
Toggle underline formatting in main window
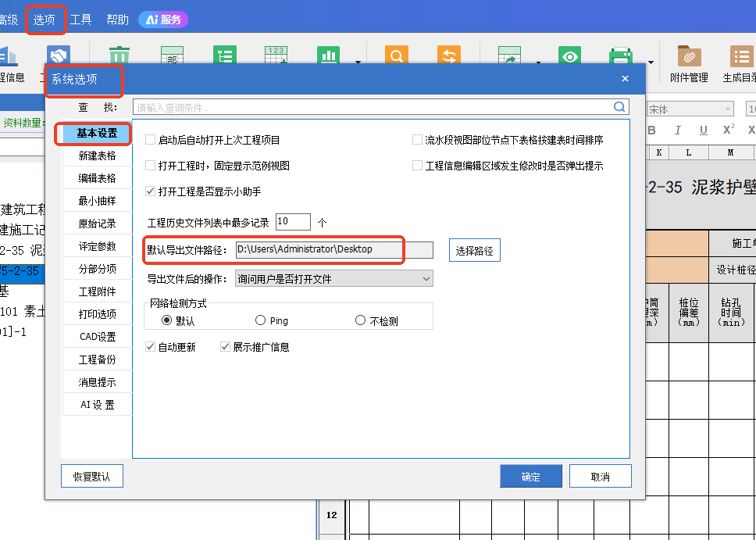704,130
